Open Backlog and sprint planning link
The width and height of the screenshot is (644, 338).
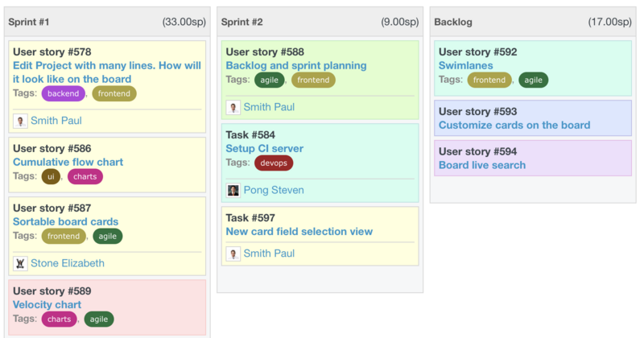295,65
